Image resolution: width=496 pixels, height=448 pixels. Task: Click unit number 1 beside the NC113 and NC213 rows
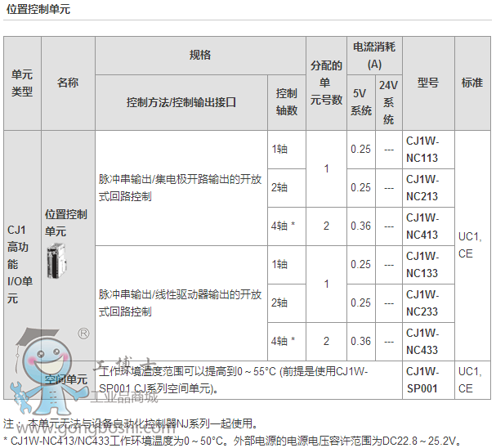[x=326, y=168]
